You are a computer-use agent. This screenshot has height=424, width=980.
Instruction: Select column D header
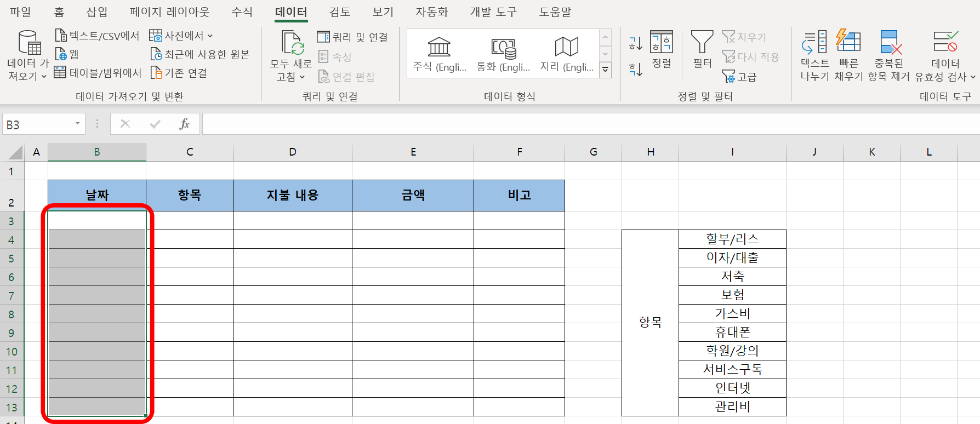tap(293, 152)
